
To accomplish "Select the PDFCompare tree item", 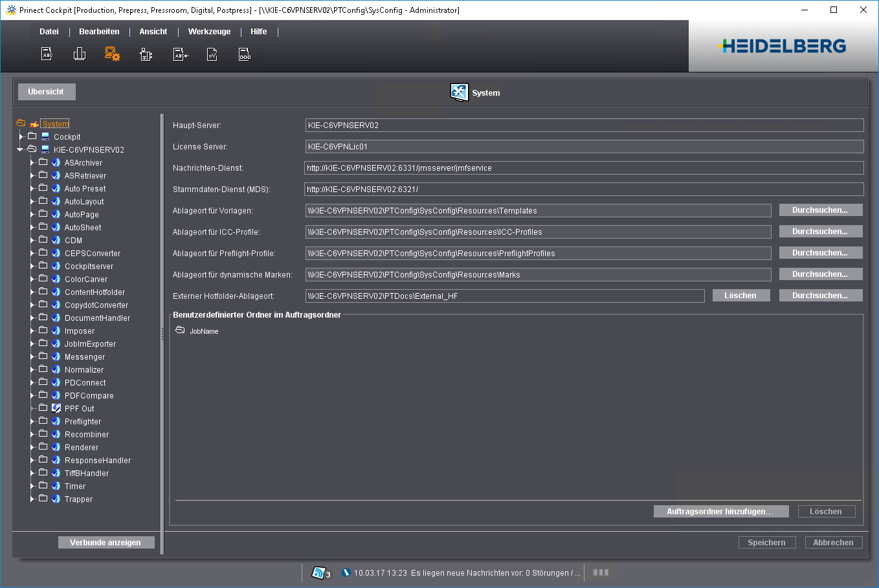I will pos(89,396).
